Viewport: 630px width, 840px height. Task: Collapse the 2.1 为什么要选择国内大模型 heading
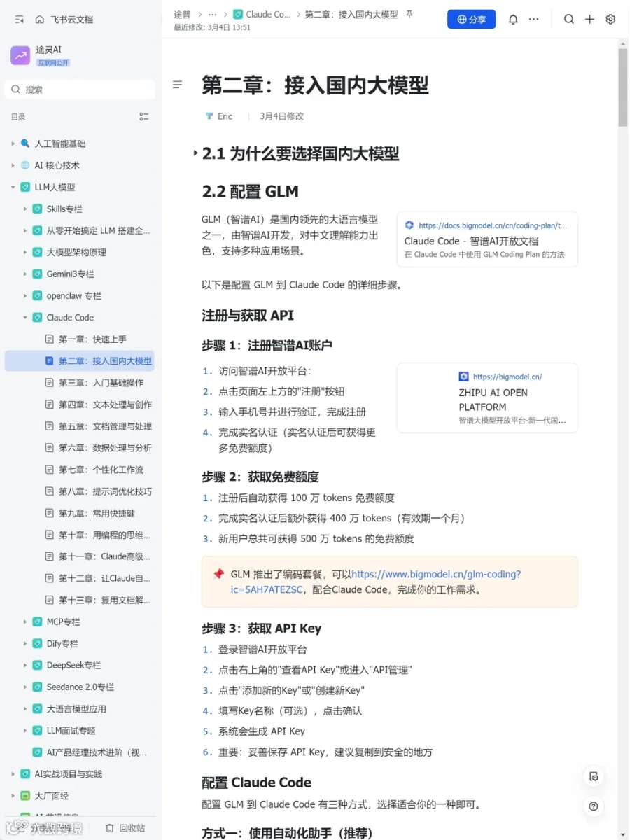point(195,153)
